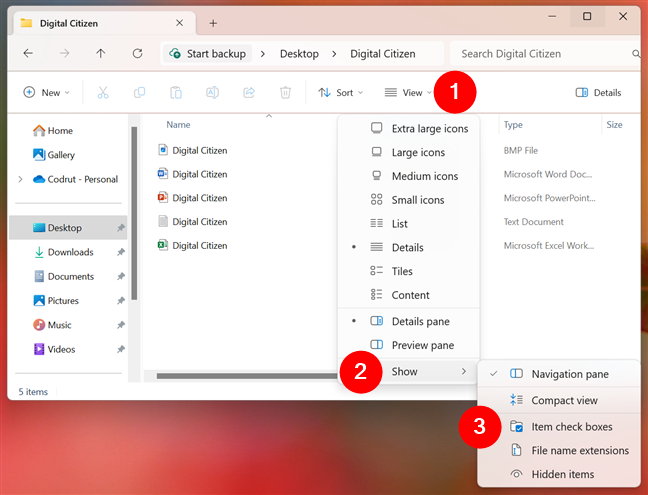Choose Large icons view
Screen dimensions: 648x495
[x=408, y=152]
